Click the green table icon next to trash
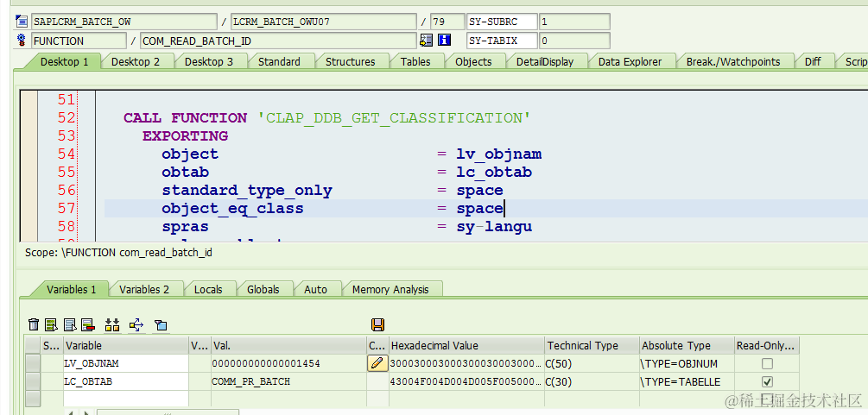The image size is (868, 415). pyautogui.click(x=52, y=324)
